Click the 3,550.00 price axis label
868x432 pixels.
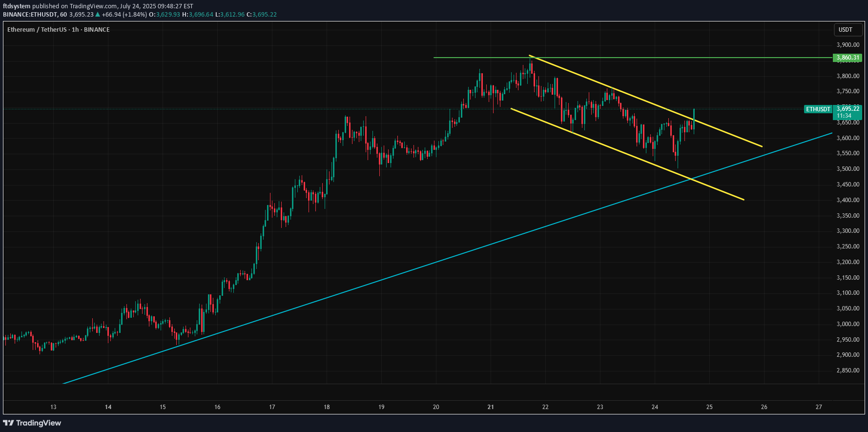tap(848, 153)
